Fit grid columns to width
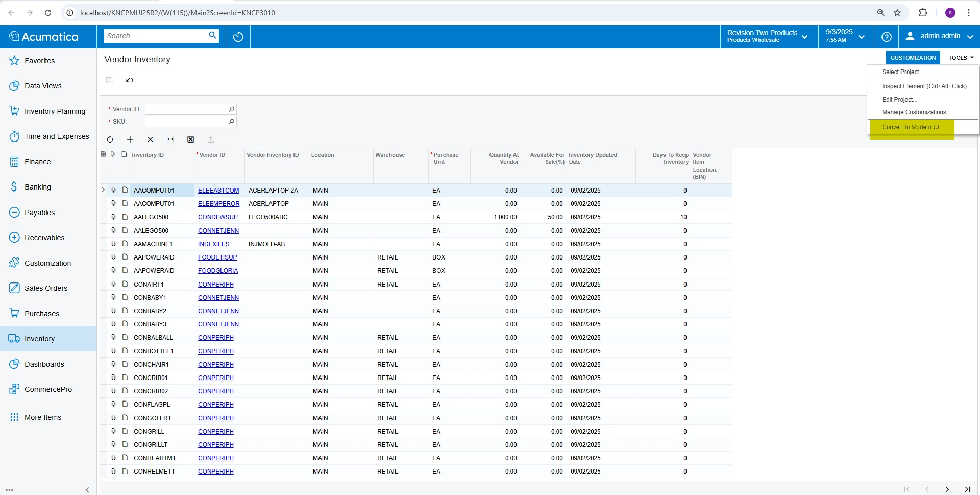Image resolution: width=980 pixels, height=495 pixels. click(x=170, y=139)
